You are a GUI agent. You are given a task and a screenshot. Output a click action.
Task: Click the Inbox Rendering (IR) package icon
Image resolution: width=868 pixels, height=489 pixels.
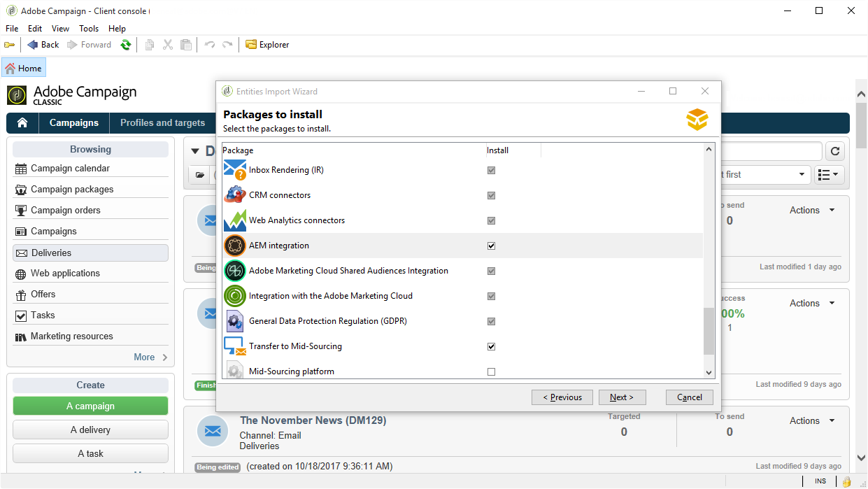click(235, 170)
